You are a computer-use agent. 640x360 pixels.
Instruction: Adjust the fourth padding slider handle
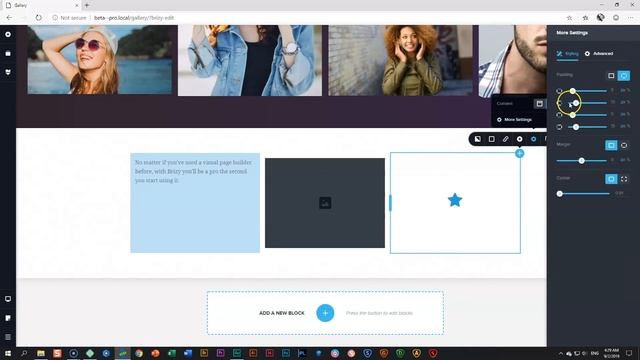(x=576, y=127)
